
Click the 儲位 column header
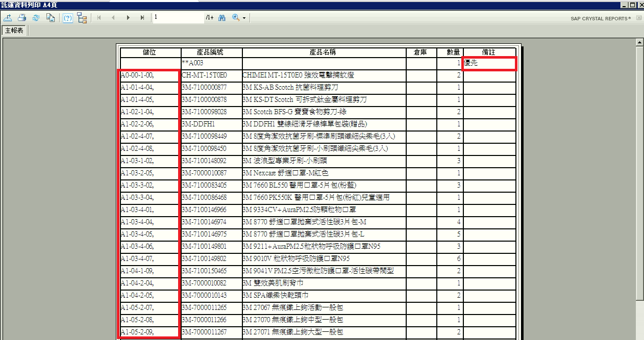[150, 52]
